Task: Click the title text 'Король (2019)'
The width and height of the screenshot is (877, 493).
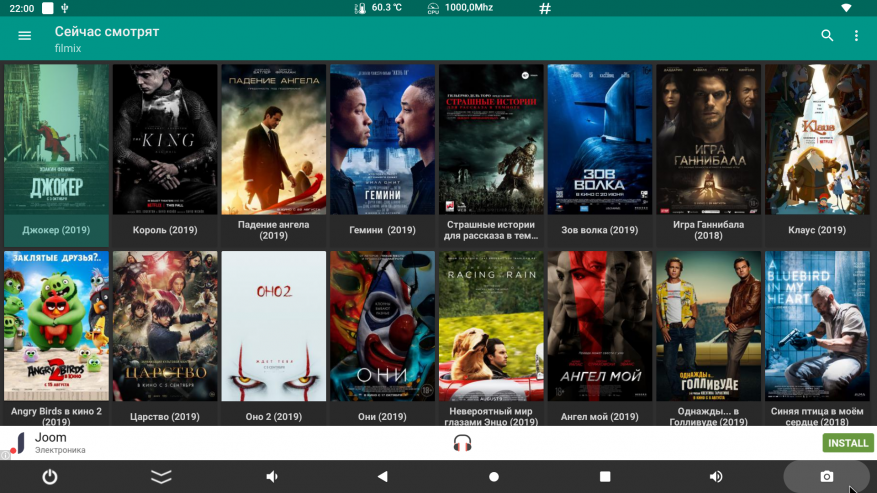Action: (165, 230)
